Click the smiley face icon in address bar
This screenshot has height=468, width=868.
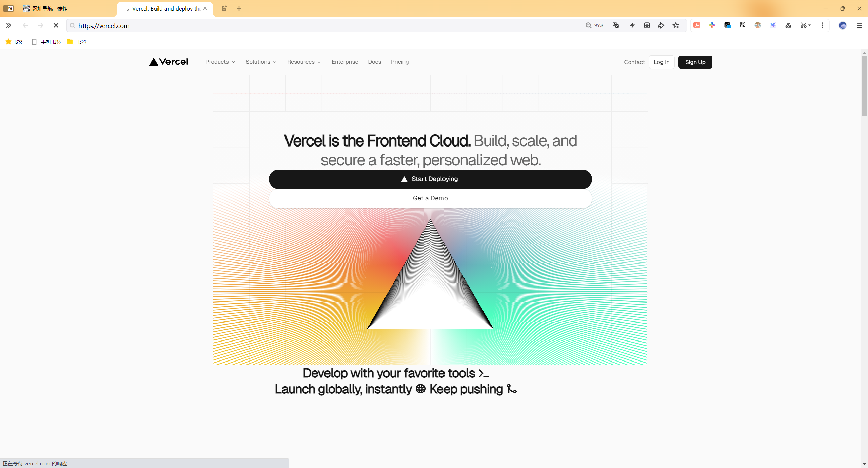(647, 25)
